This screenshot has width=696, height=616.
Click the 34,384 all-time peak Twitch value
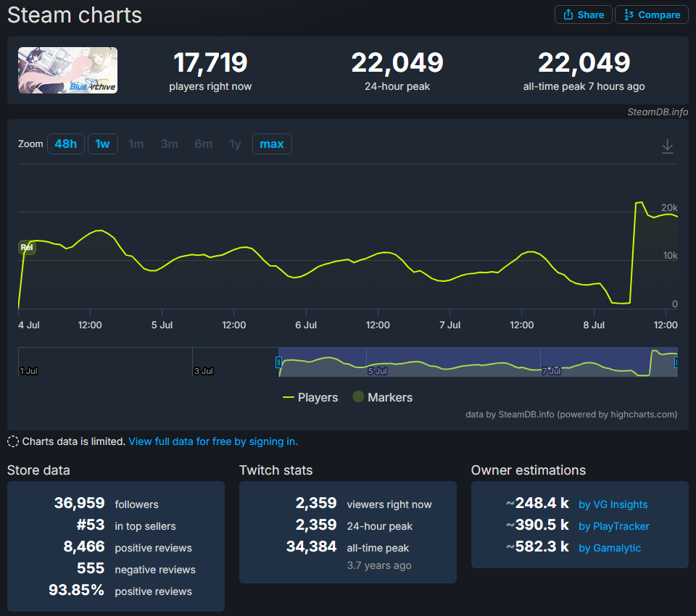pyautogui.click(x=311, y=546)
